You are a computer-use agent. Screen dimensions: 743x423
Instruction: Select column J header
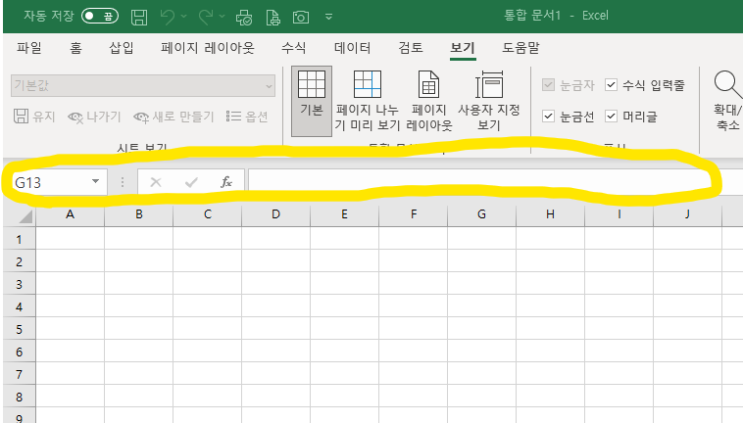click(687, 215)
